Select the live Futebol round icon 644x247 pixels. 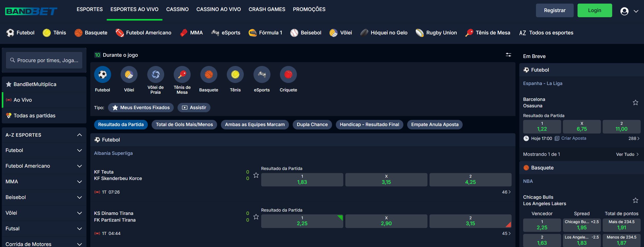click(102, 74)
